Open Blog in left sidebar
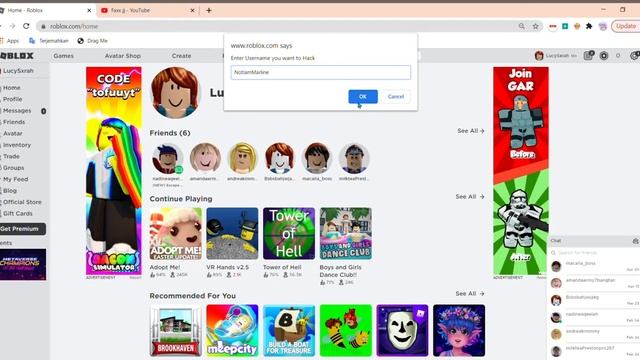This screenshot has height=360, width=640. click(x=9, y=191)
